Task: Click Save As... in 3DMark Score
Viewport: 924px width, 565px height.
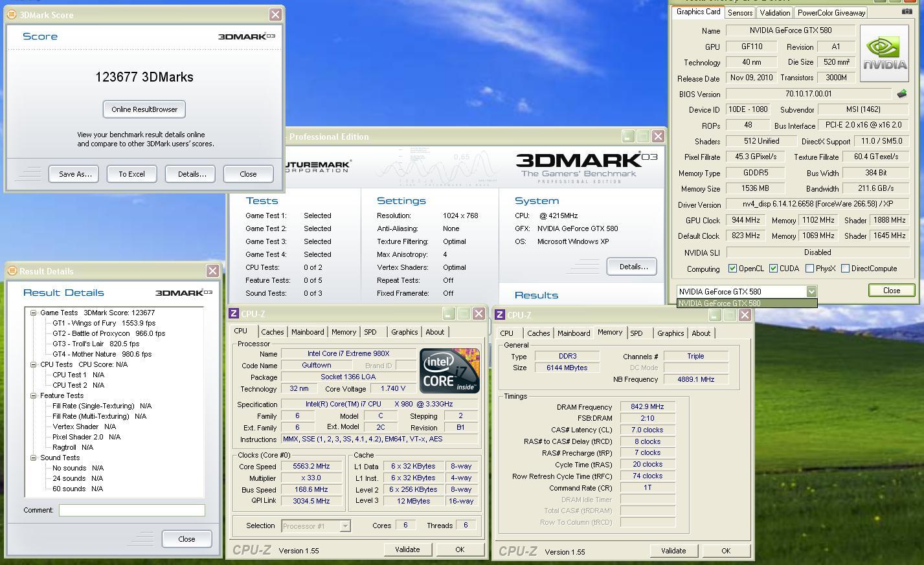Action: coord(74,173)
